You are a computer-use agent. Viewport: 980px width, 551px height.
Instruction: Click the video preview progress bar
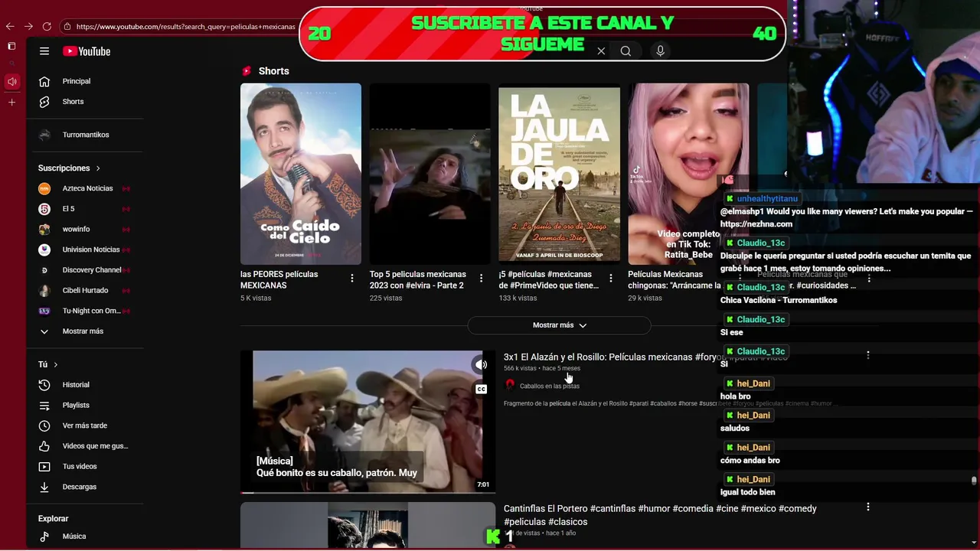pos(367,492)
